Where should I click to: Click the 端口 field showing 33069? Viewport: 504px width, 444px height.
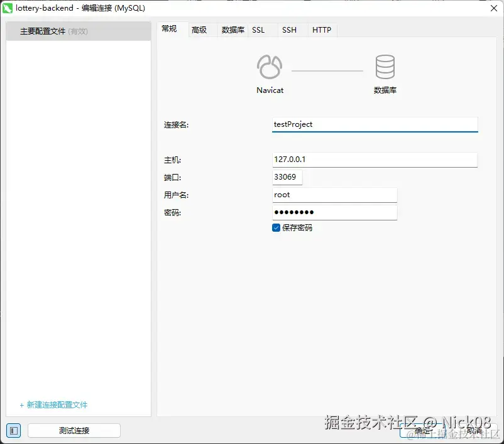click(x=287, y=177)
